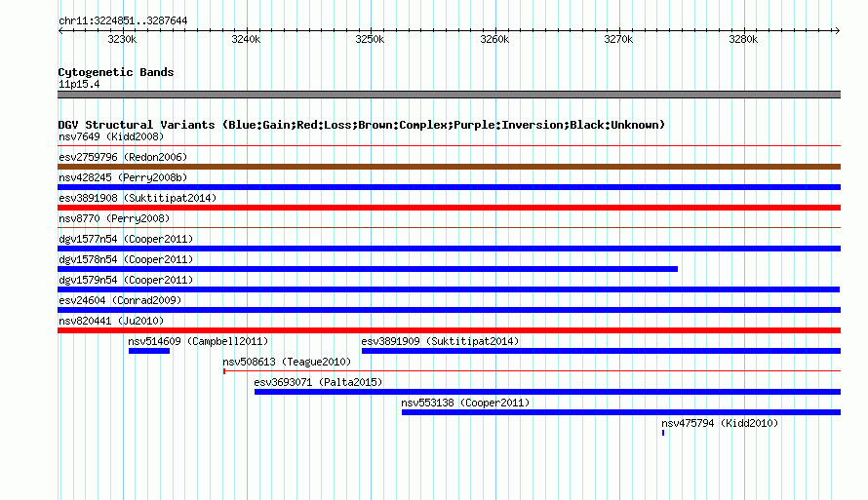
Task: Click the thin red nsv508613 loss line
Action: 532,371
